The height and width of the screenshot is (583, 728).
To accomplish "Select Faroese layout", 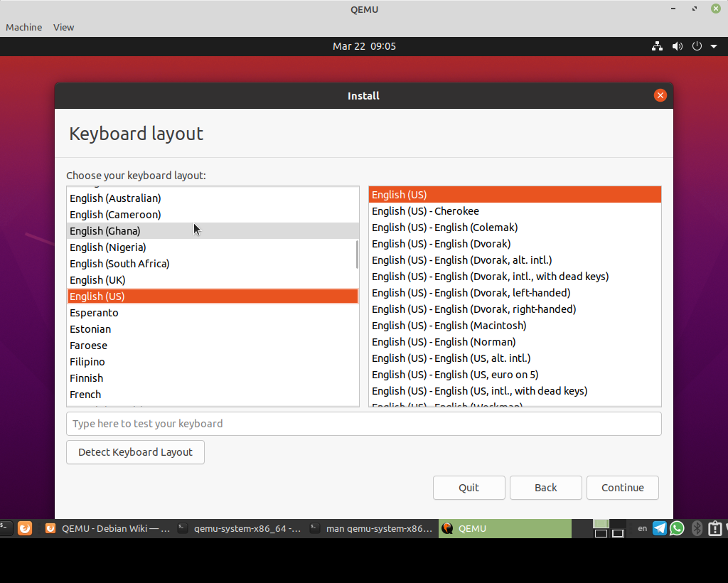I will 213,346.
